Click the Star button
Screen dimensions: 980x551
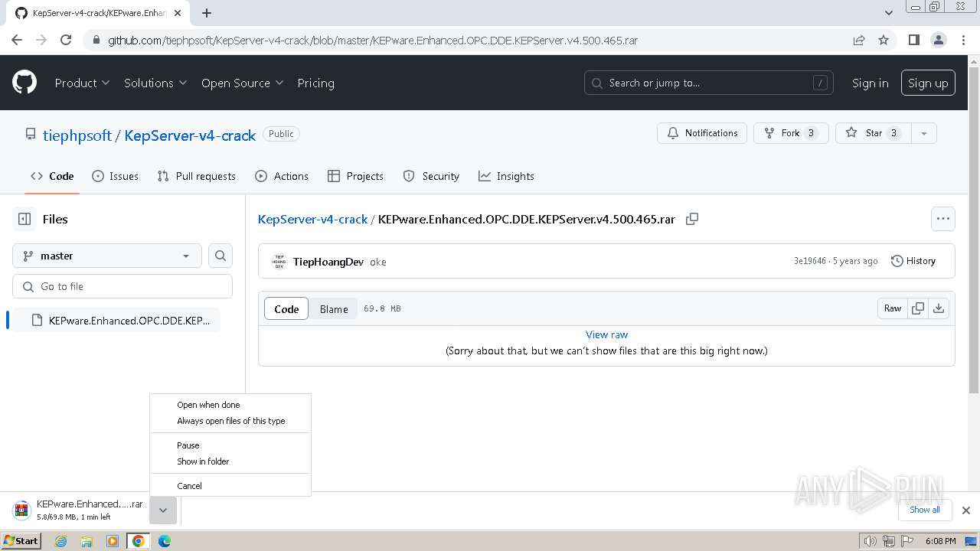pos(874,133)
